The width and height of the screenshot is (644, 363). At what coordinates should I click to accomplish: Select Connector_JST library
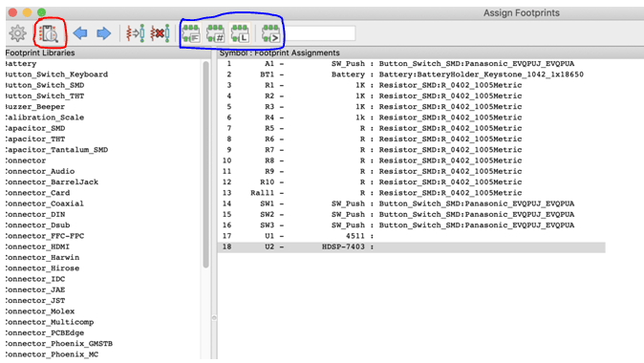(35, 300)
